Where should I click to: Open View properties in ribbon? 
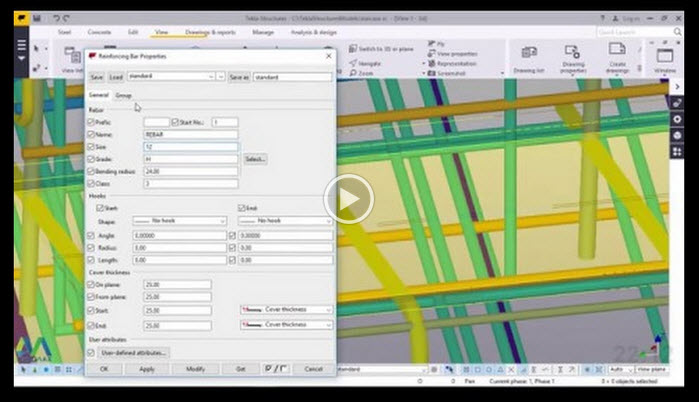[x=452, y=53]
